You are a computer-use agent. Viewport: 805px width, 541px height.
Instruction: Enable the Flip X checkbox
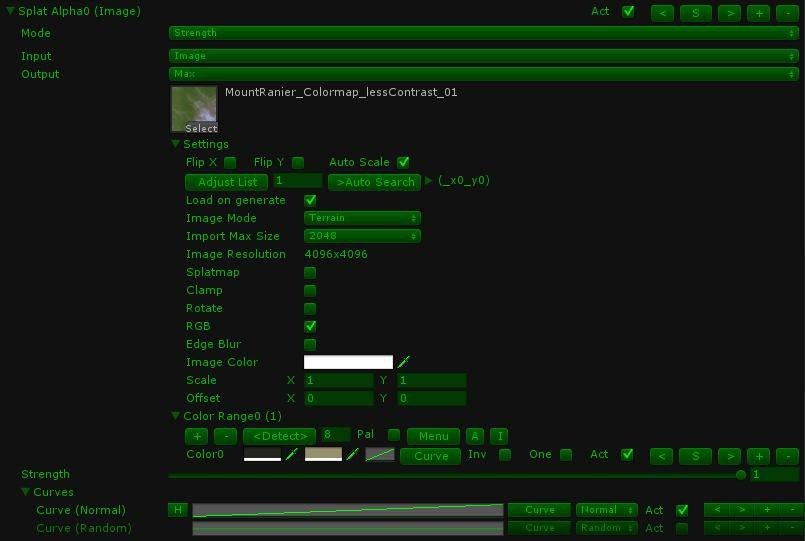point(230,163)
